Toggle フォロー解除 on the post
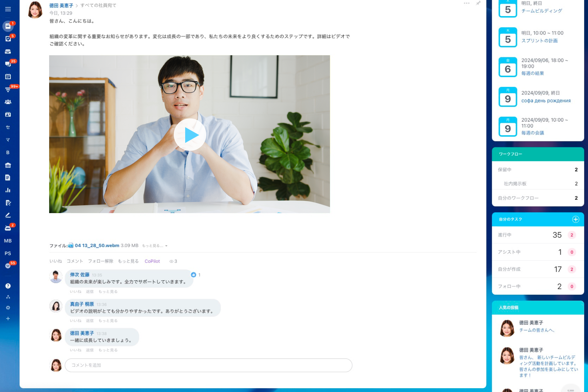The width and height of the screenshot is (588, 392). point(100,261)
